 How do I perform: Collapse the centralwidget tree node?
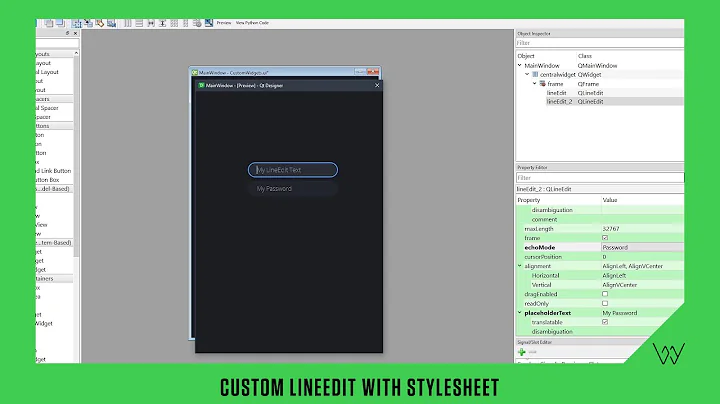(x=527, y=74)
